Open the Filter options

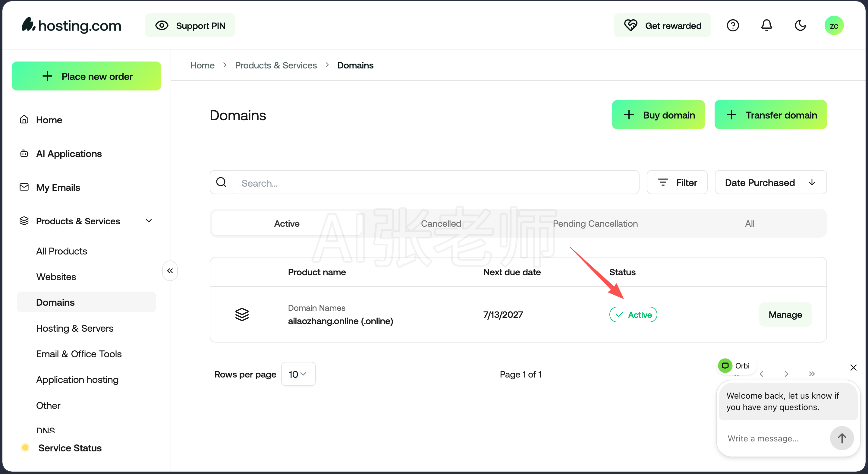coord(677,182)
